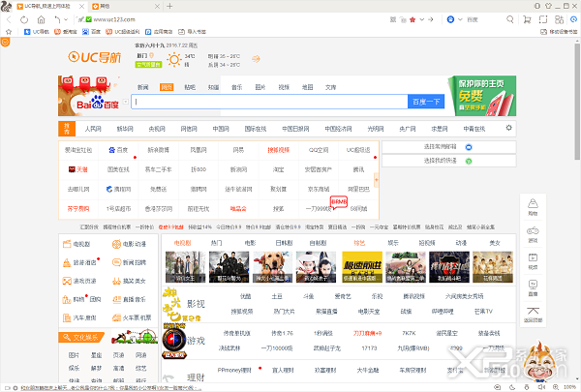Click the screenshot capture toolbar icon
Screen dimensions: 581x392
543,19
